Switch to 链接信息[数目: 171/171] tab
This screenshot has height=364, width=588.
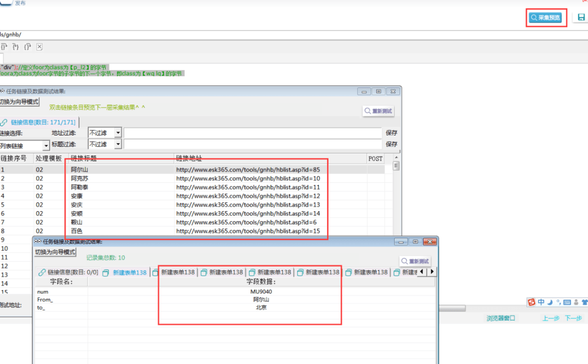click(x=39, y=122)
